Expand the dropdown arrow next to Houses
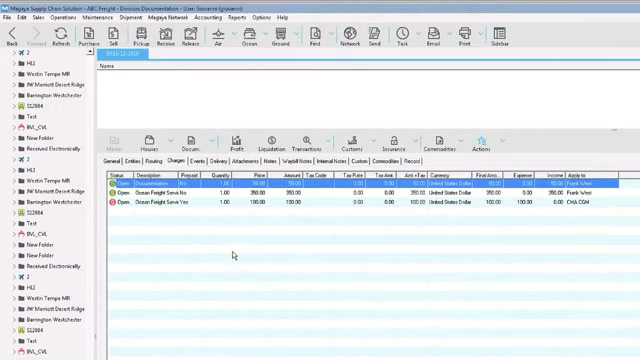 click(x=170, y=141)
